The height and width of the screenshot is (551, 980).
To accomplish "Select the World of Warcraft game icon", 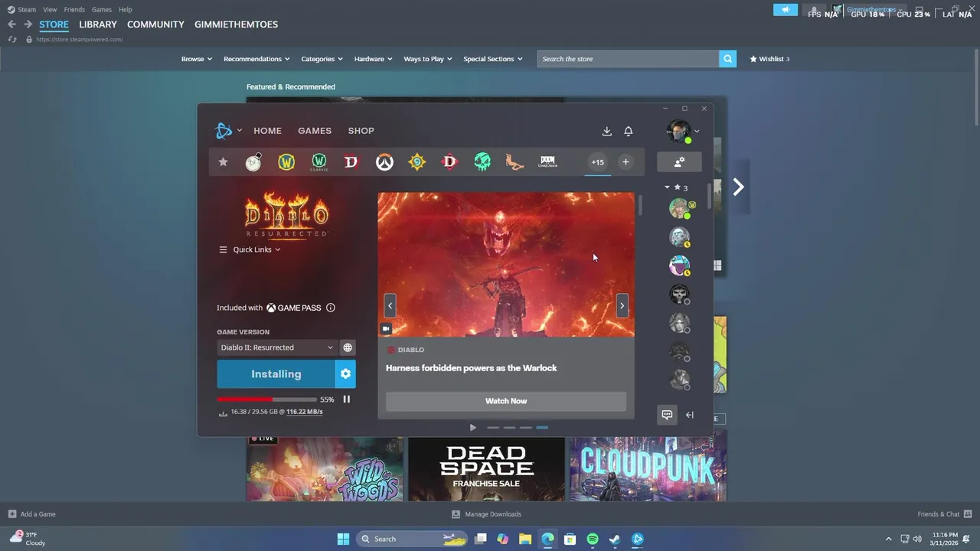I will [x=286, y=162].
